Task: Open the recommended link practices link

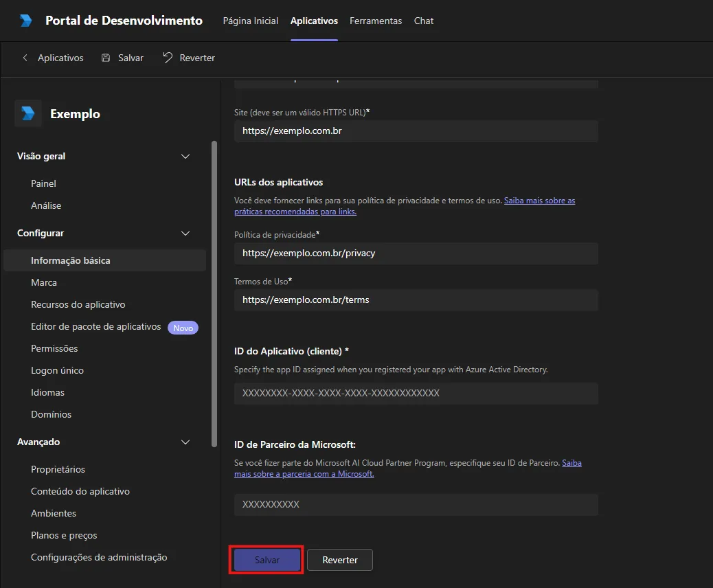Action: click(405, 206)
